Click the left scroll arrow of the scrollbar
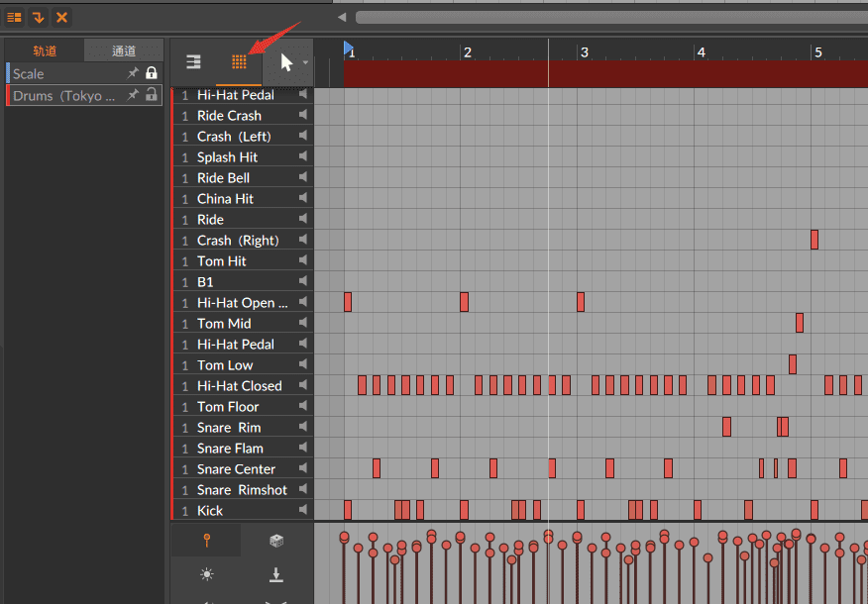The height and width of the screenshot is (604, 868). pos(342,17)
